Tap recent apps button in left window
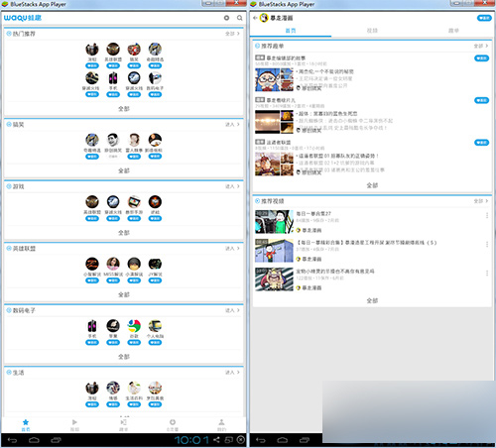 (x=56, y=440)
